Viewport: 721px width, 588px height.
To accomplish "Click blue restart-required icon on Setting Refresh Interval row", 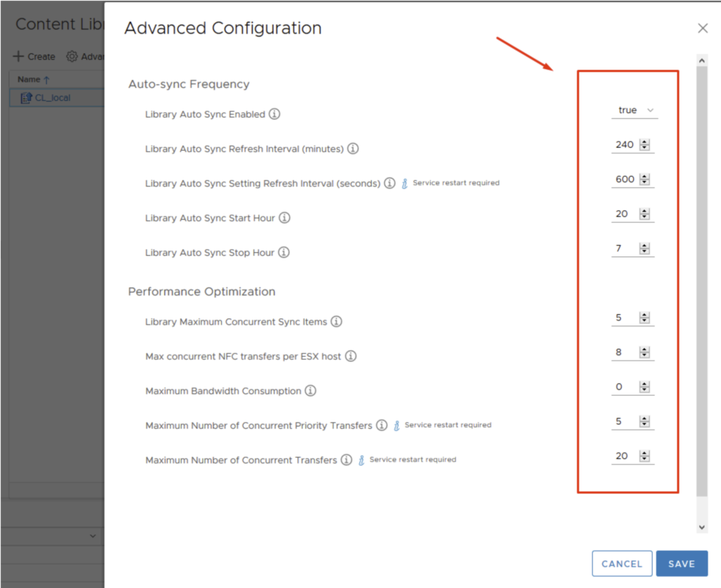I will click(405, 183).
